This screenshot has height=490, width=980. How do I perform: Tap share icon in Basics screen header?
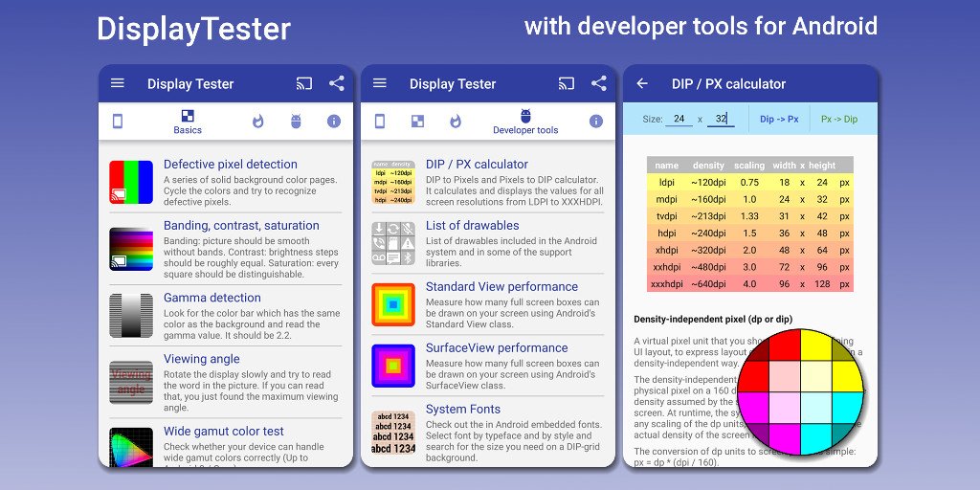337,83
